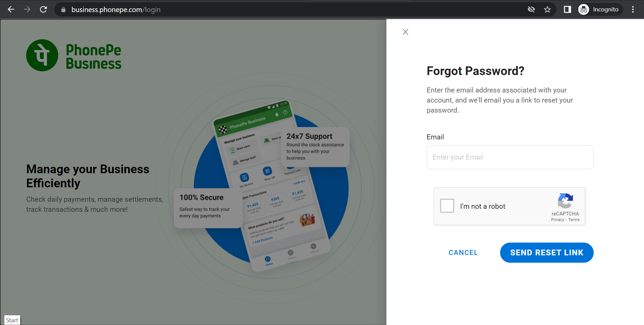
Task: Click the Email field label
Action: [x=435, y=137]
